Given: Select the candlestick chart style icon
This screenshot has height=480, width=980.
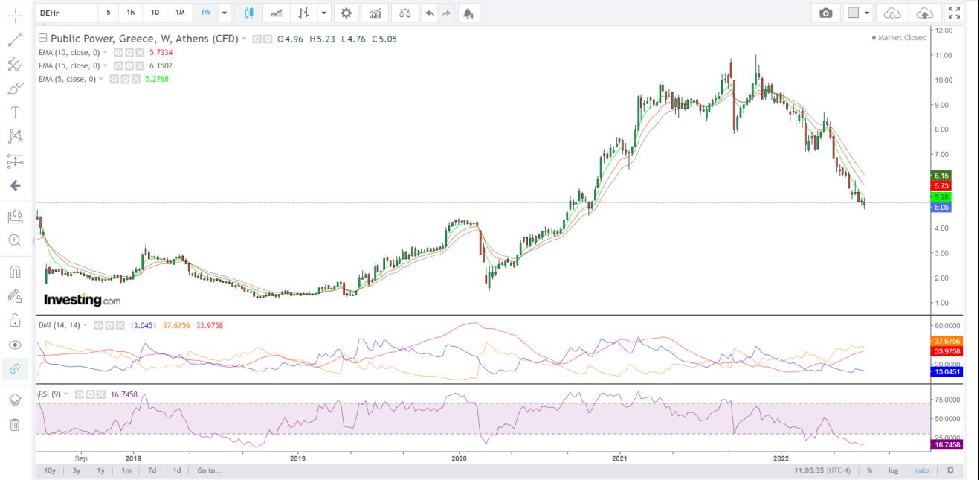Looking at the screenshot, I should pos(249,13).
